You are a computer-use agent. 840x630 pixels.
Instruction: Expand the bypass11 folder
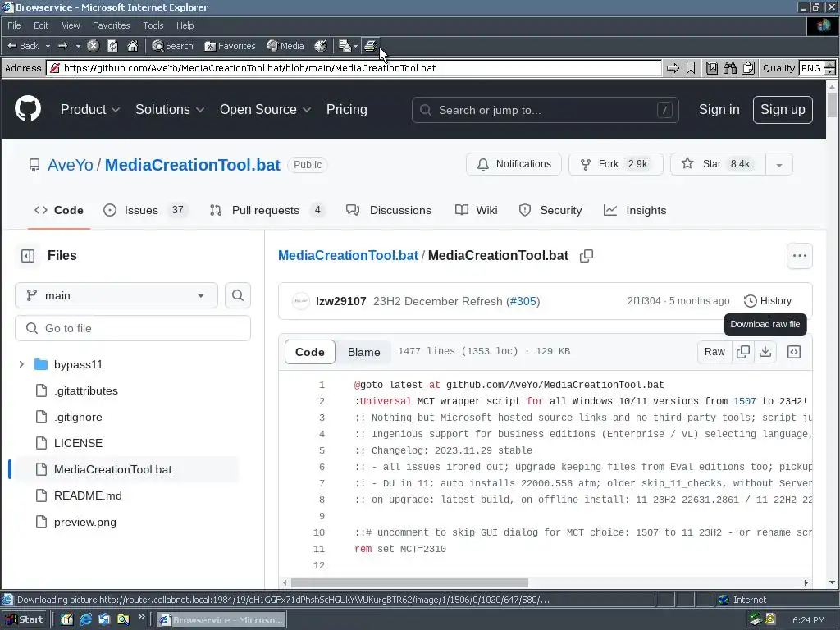(21, 364)
